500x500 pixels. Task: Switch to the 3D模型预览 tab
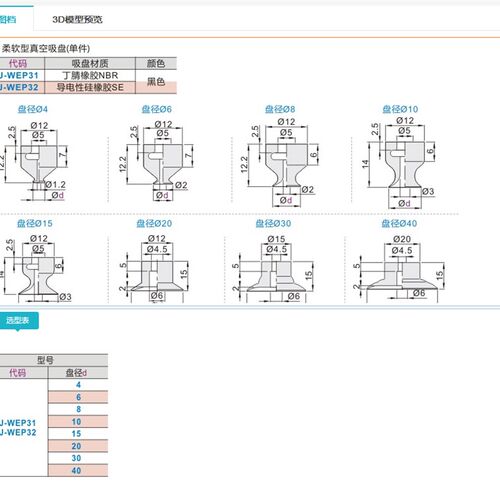click(x=77, y=20)
